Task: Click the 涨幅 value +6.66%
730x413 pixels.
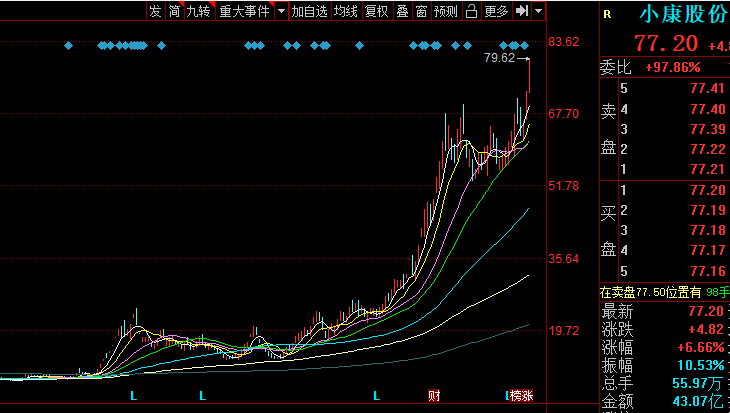Action: coord(702,347)
